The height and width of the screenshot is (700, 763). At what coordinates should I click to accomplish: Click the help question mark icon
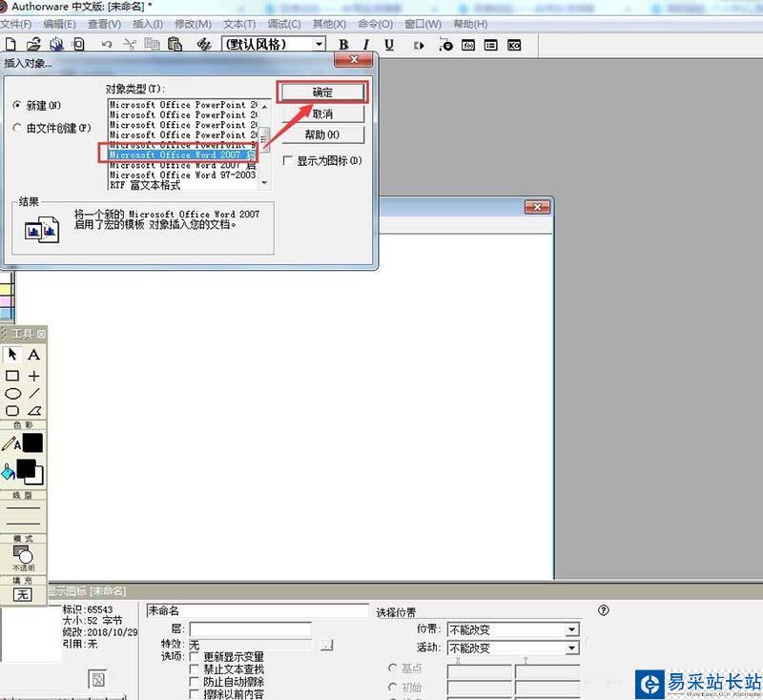(x=604, y=610)
